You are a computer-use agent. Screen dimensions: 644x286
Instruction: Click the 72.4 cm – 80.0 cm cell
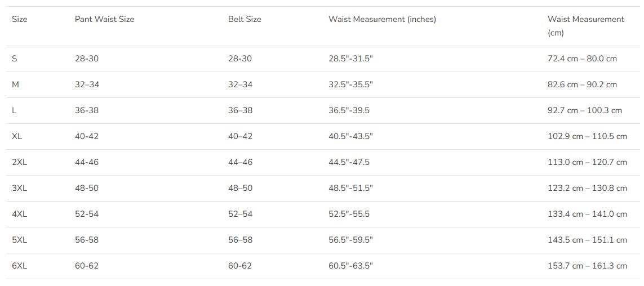click(x=582, y=59)
